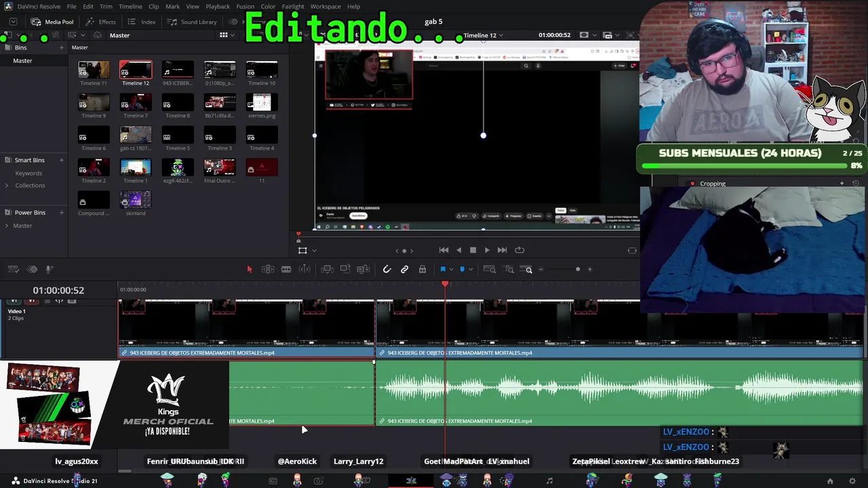Open the File menu
Screen dimensions: 868x488
(71, 6)
